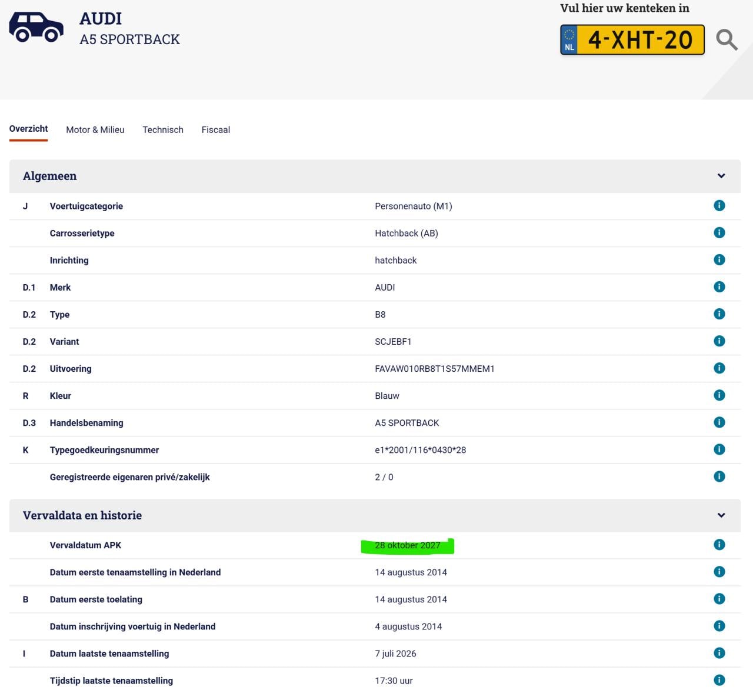
Task: Click the variant value SCJEBF1
Action: [x=393, y=342]
